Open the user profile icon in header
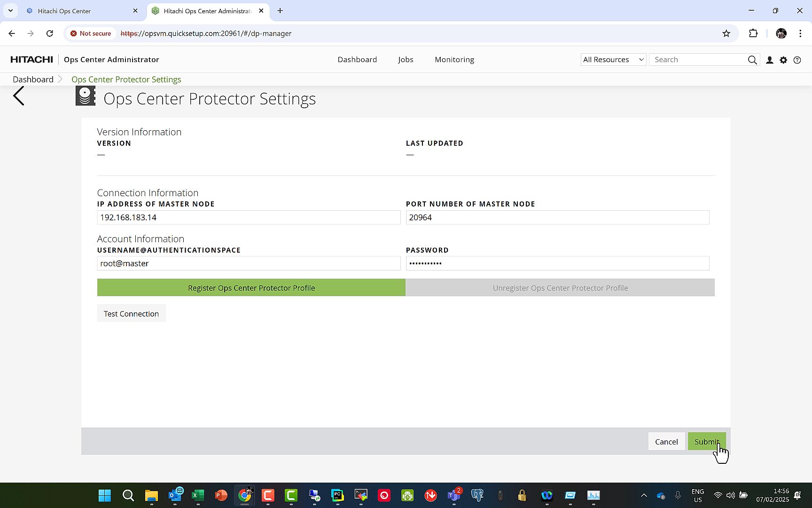Viewport: 812px width, 508px height. pyautogui.click(x=770, y=60)
